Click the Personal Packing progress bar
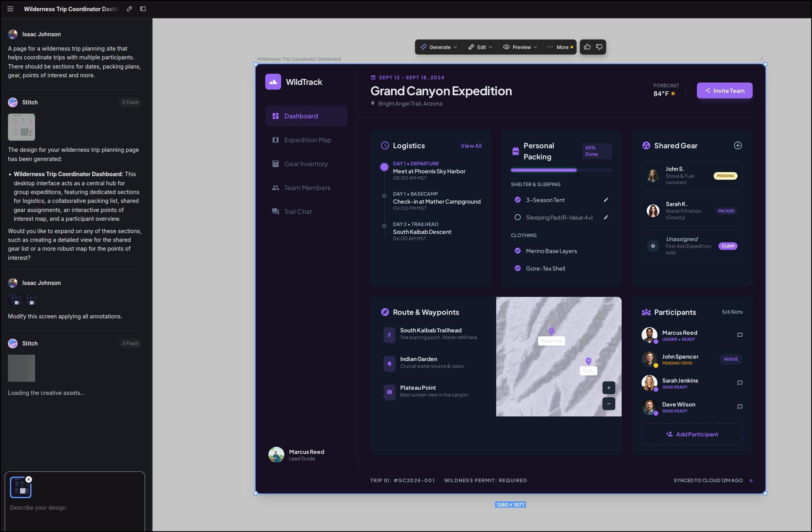The width and height of the screenshot is (812, 532). pyautogui.click(x=561, y=170)
